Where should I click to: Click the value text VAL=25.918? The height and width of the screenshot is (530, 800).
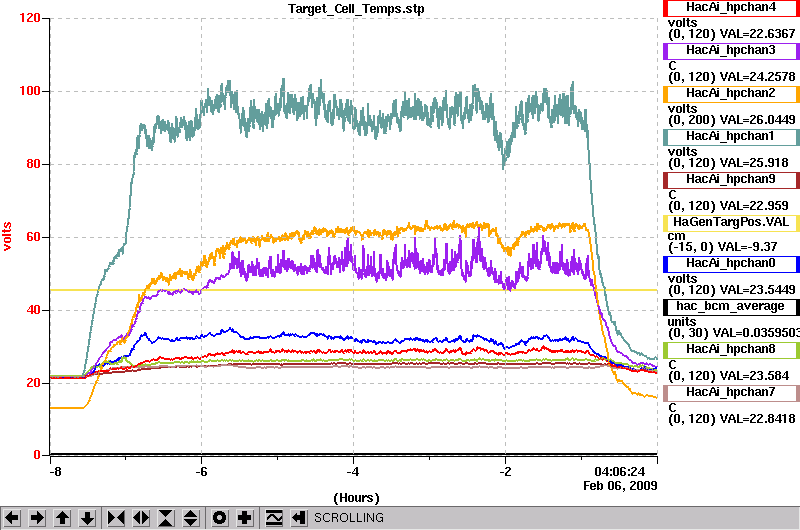coord(754,163)
